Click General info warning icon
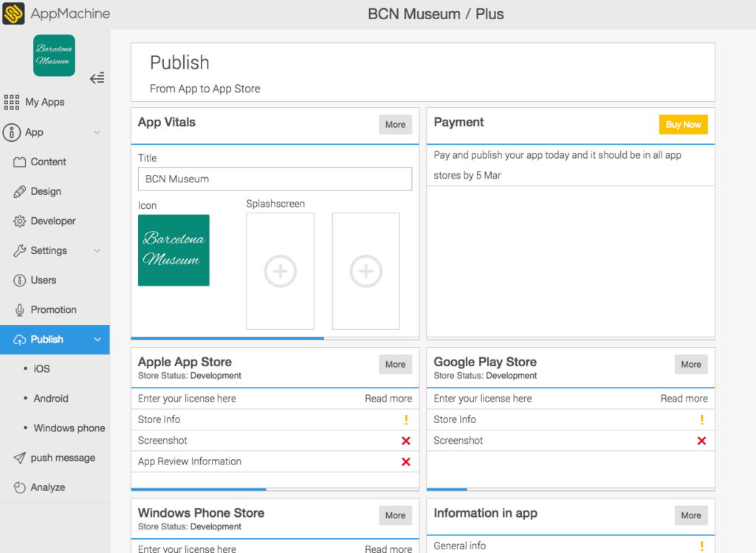The image size is (756, 553). [701, 546]
